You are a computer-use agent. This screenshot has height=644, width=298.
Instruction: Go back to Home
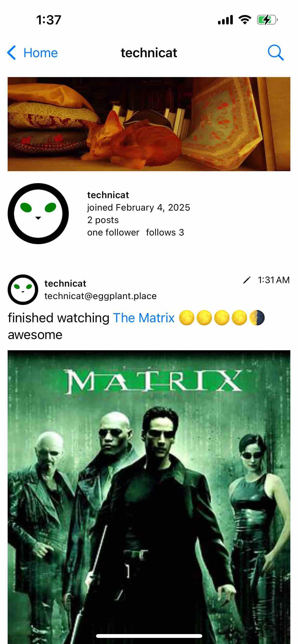(40, 53)
